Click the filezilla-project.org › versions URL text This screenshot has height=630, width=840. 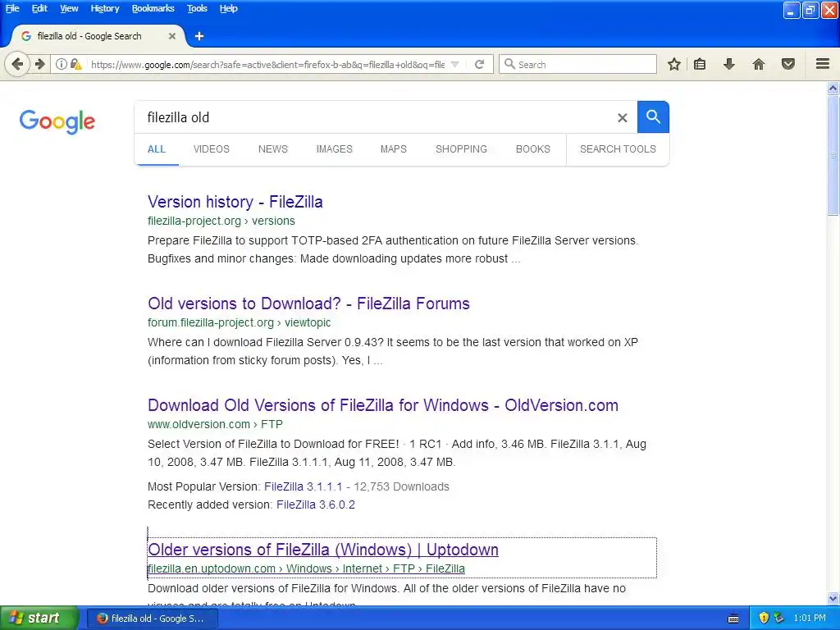coord(221,221)
